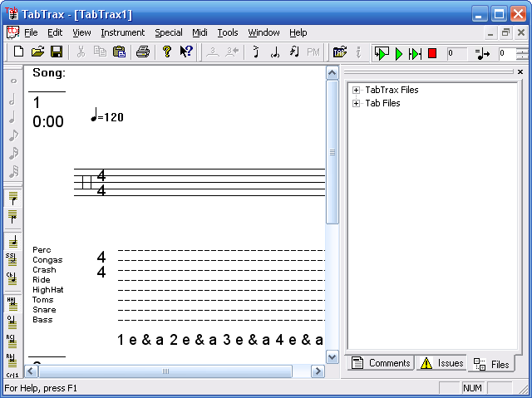Screen dimensions: 532x398
Task: Save the song with the floppy disk icon
Action: [x=57, y=52]
